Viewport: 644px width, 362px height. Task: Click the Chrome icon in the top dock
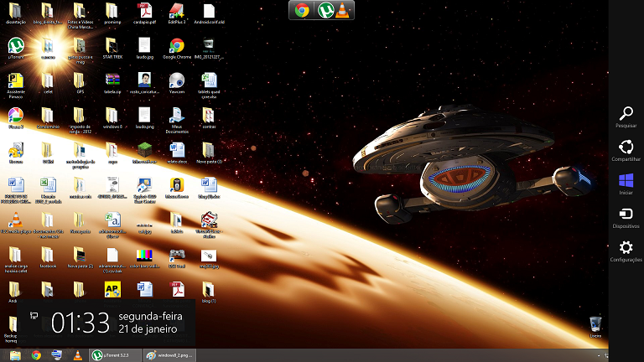coord(302,10)
